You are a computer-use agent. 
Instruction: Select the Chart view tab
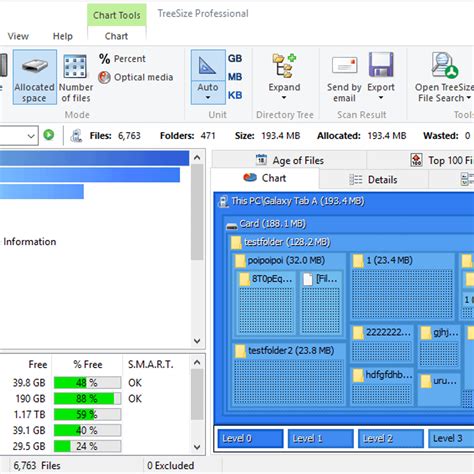pyautogui.click(x=265, y=178)
